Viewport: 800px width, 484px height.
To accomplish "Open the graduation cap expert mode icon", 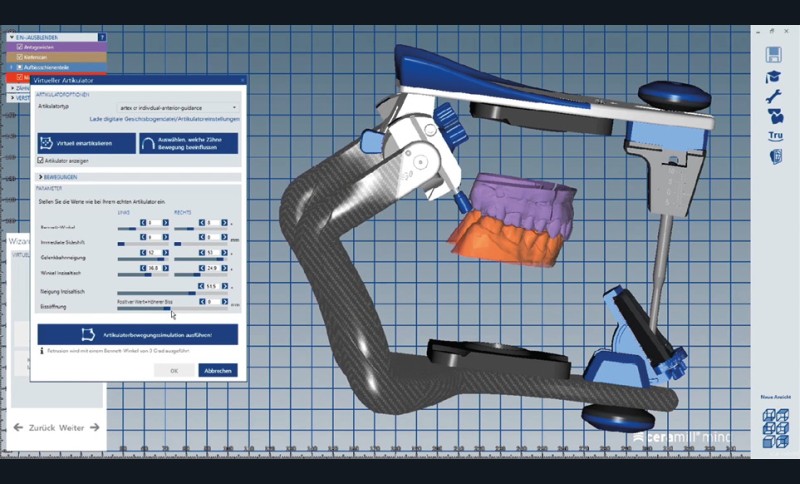I will pos(773,77).
